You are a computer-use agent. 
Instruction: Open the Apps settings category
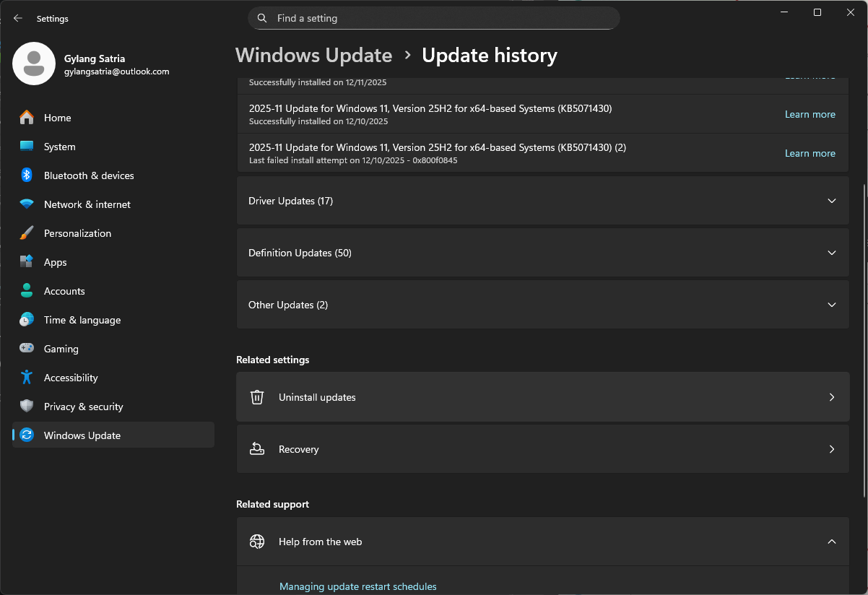(x=55, y=262)
